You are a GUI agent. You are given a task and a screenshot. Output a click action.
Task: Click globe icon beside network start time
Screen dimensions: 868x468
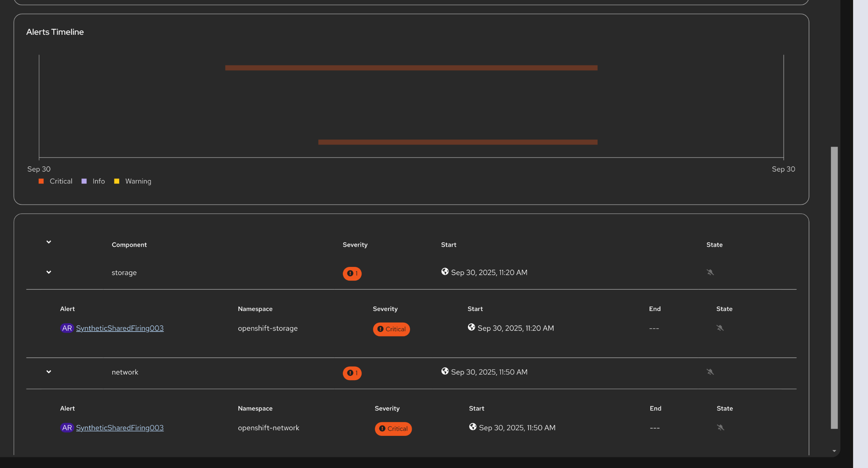click(445, 371)
